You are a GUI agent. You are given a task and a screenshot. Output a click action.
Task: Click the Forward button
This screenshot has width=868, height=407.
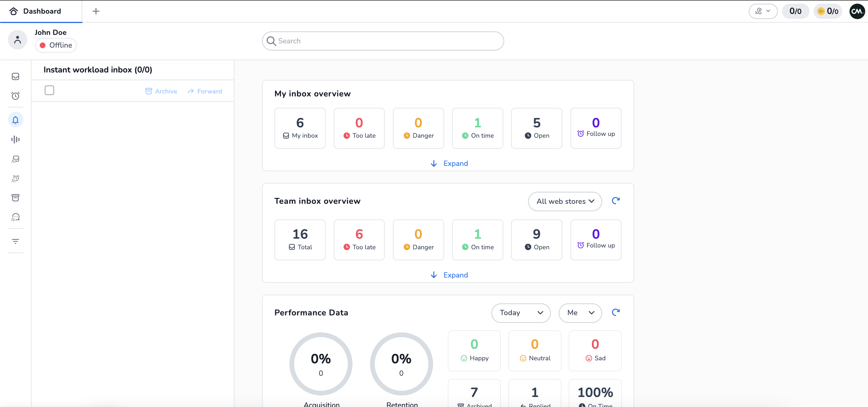pyautogui.click(x=205, y=91)
